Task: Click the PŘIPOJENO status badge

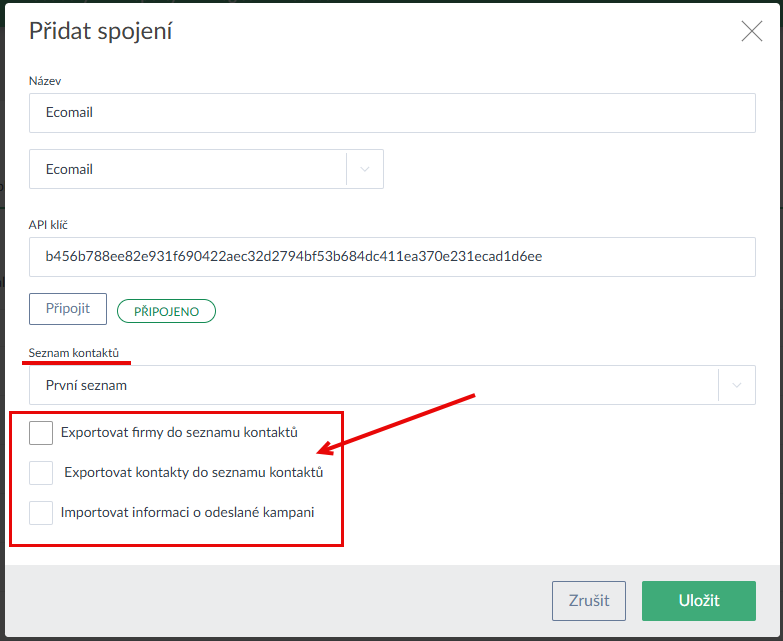Action: 166,311
